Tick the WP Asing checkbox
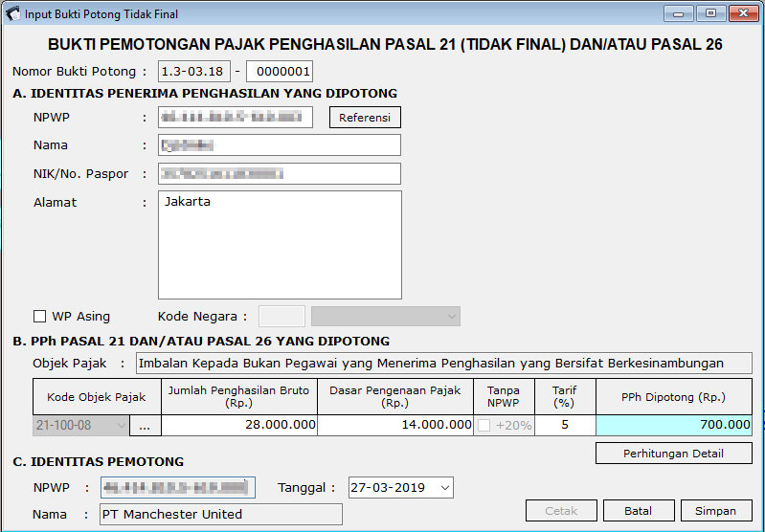The image size is (765, 532). click(x=39, y=317)
